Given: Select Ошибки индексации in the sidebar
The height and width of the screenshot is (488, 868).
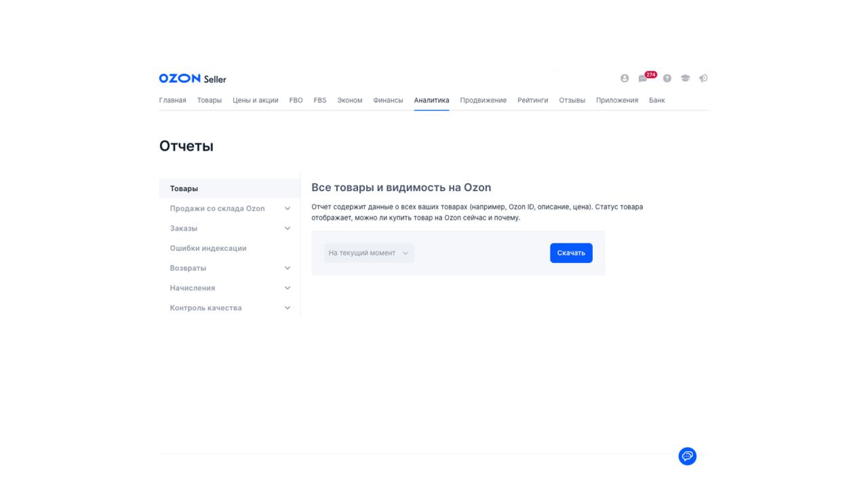Looking at the screenshot, I should coord(208,248).
